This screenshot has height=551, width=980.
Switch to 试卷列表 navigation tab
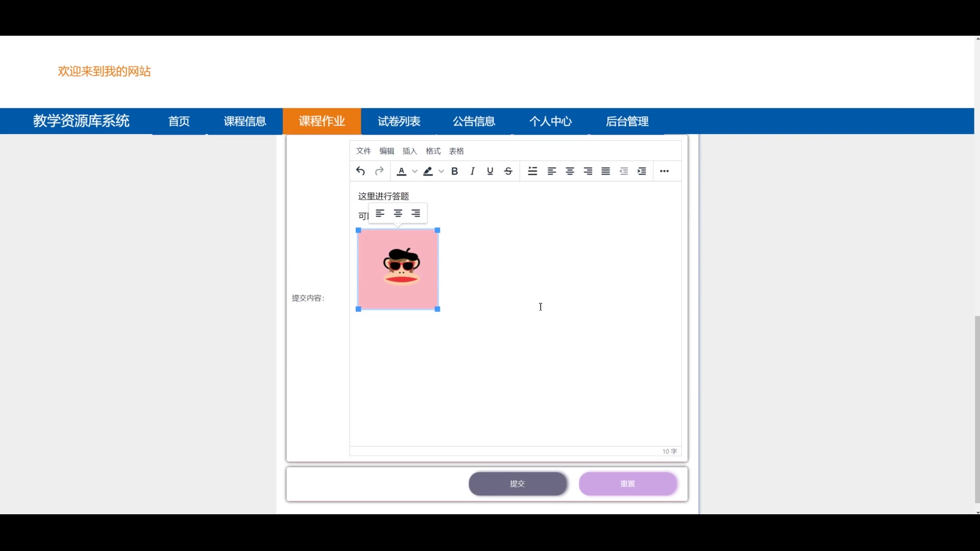[399, 121]
